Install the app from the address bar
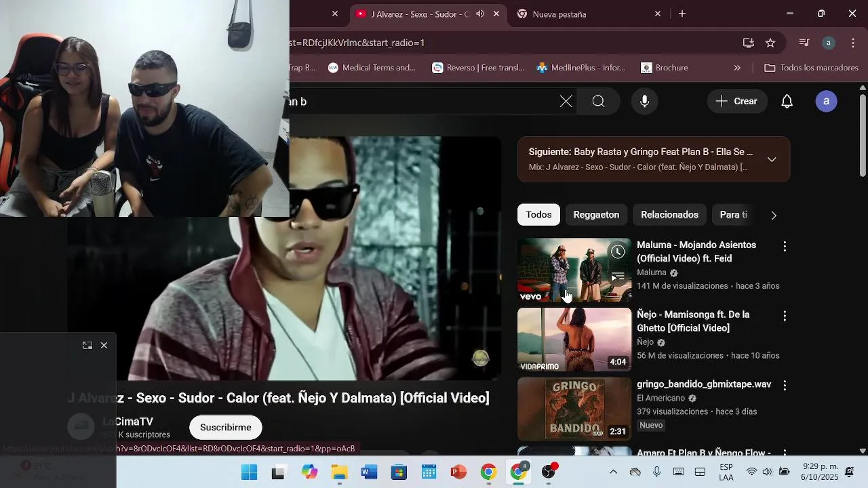This screenshot has height=488, width=868. pyautogui.click(x=749, y=43)
